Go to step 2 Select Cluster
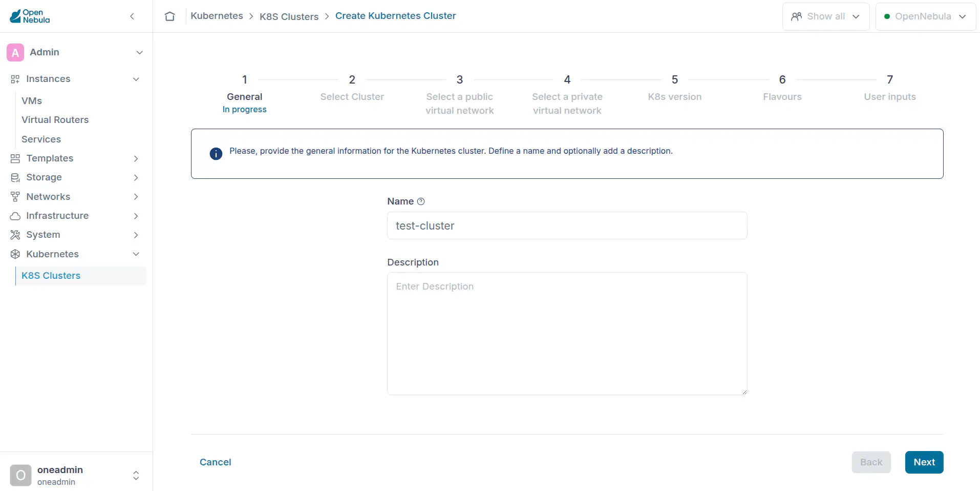 pyautogui.click(x=352, y=88)
